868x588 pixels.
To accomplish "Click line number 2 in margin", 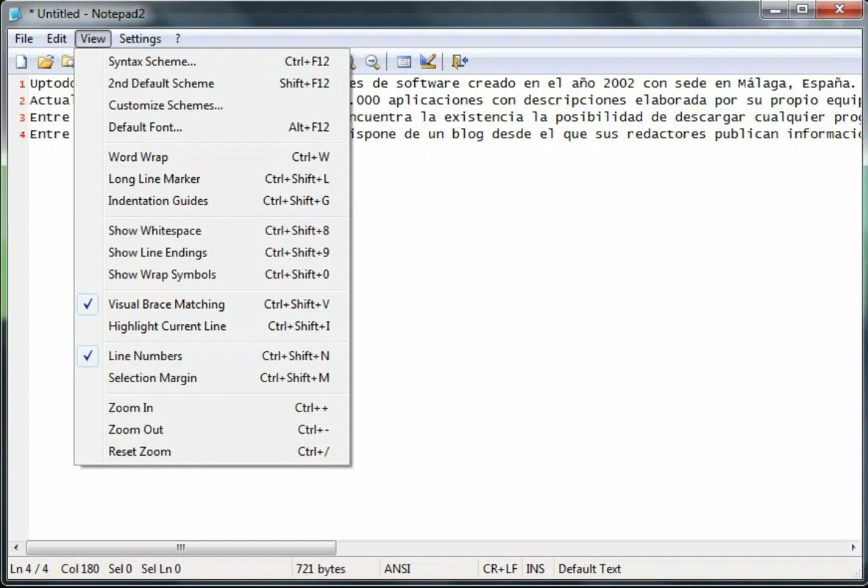I will (22, 101).
